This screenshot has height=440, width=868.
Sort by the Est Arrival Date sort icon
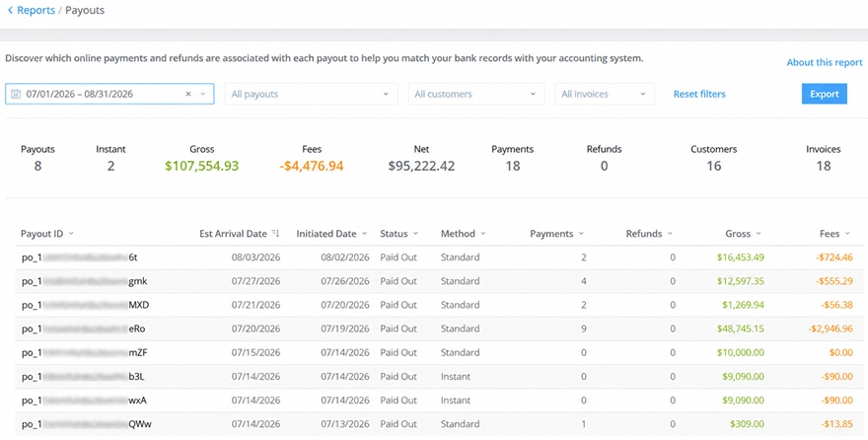click(275, 234)
